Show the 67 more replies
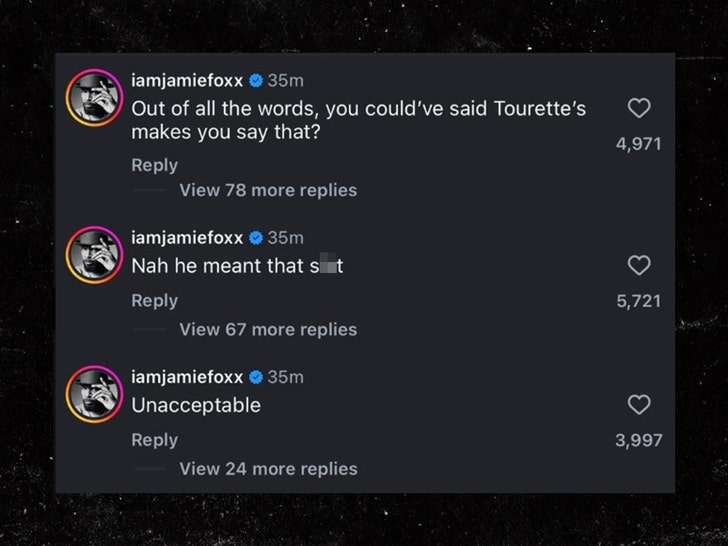728x546 pixels. click(267, 329)
